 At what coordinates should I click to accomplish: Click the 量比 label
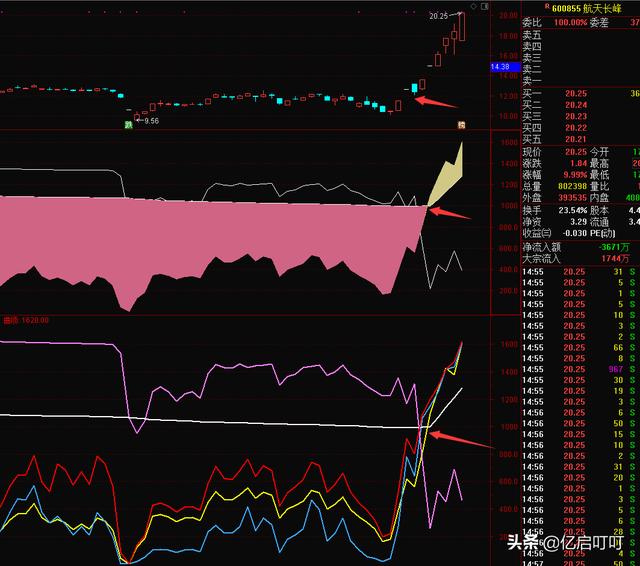tap(599, 186)
